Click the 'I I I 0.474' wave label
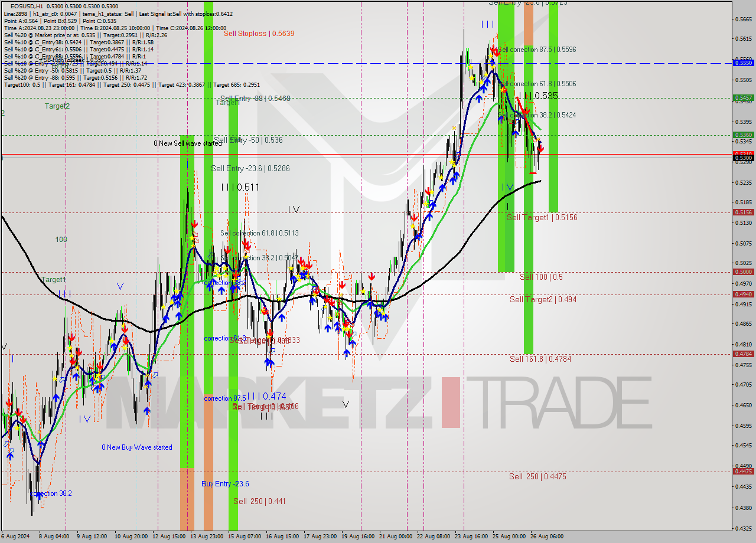756x543 pixels. tap(267, 396)
